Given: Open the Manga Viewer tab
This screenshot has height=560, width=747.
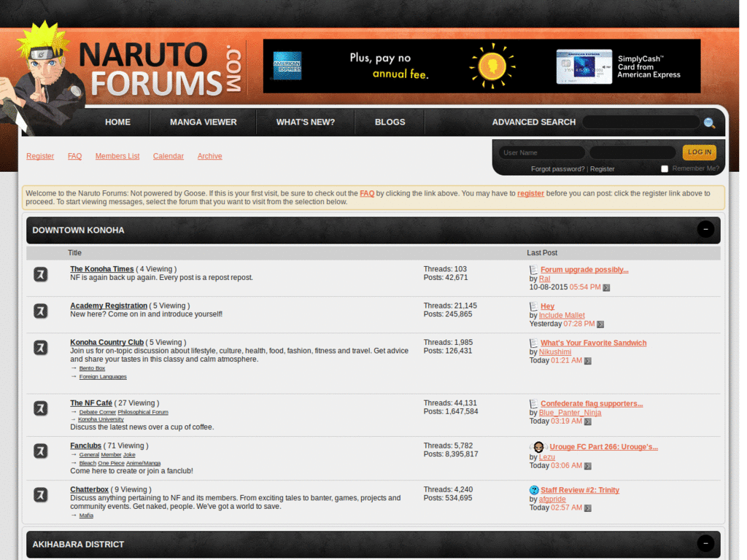Looking at the screenshot, I should coord(204,122).
